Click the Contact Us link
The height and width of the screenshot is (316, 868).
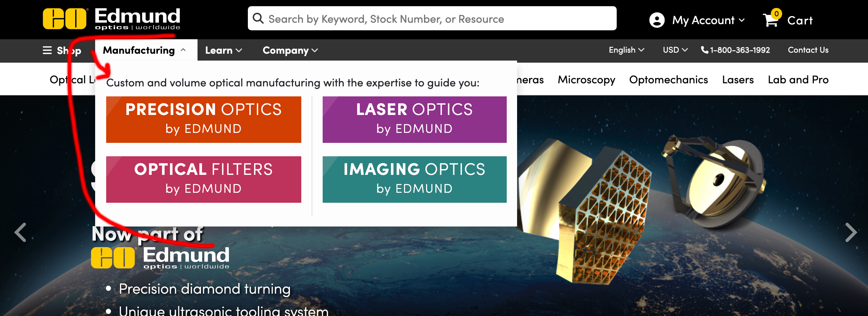point(808,50)
